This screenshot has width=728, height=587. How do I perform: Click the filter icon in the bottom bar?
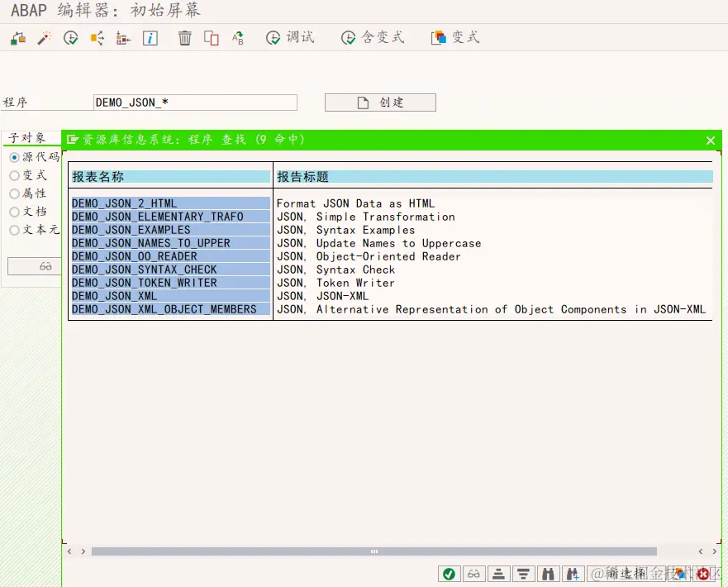524,573
